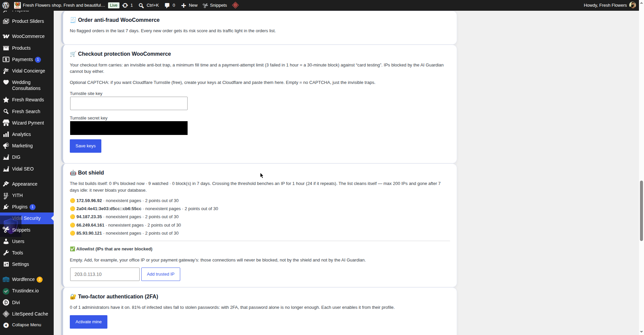Image resolution: width=644 pixels, height=335 pixels.
Task: Open the Snippets admin bar item
Action: point(215,5)
